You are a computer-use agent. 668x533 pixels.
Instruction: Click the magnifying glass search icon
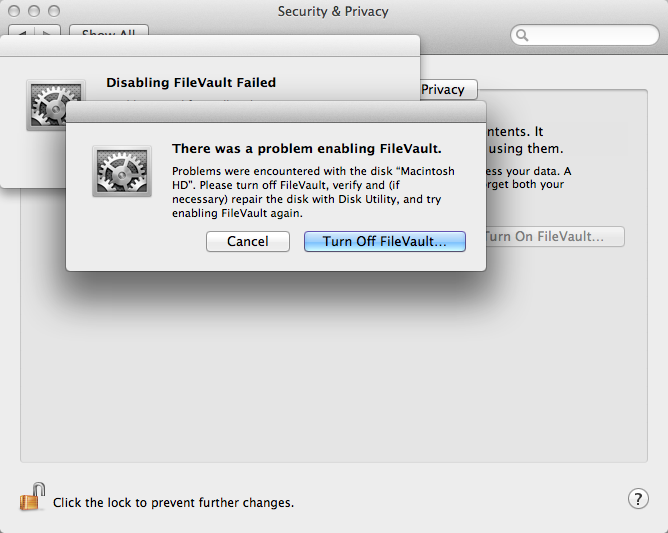[524, 35]
